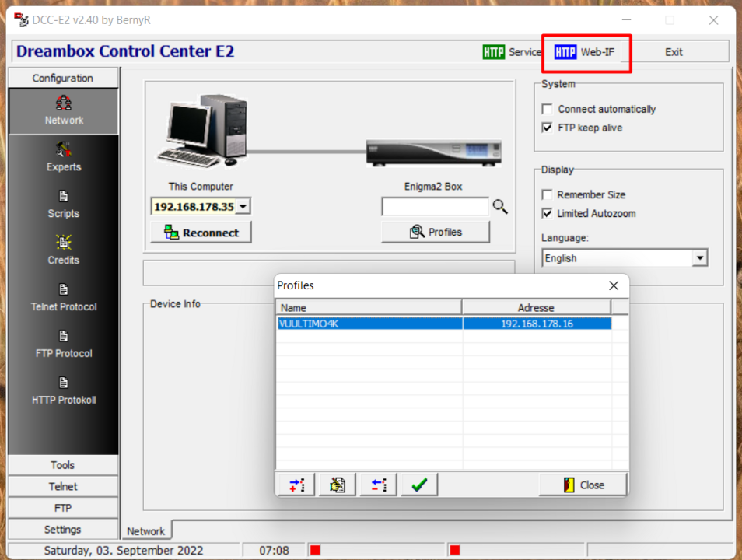Enable Connect automatically
Viewport: 742px width, 560px height.
pyautogui.click(x=547, y=109)
